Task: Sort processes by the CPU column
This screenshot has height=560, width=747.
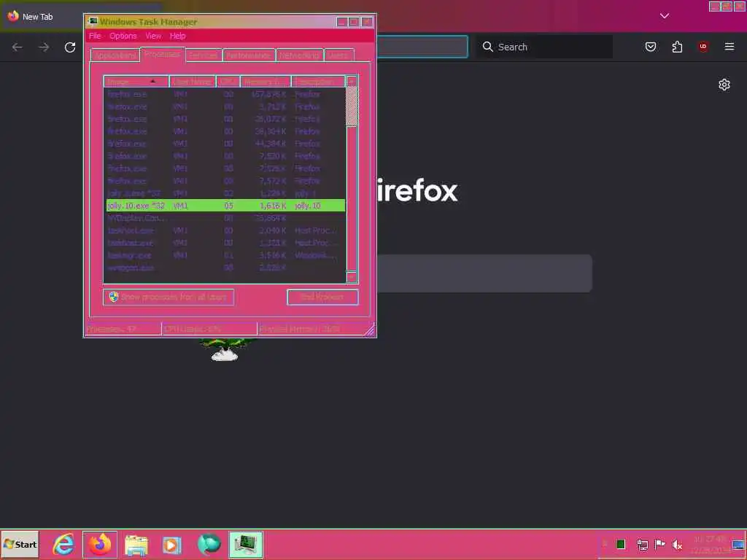Action: click(228, 82)
